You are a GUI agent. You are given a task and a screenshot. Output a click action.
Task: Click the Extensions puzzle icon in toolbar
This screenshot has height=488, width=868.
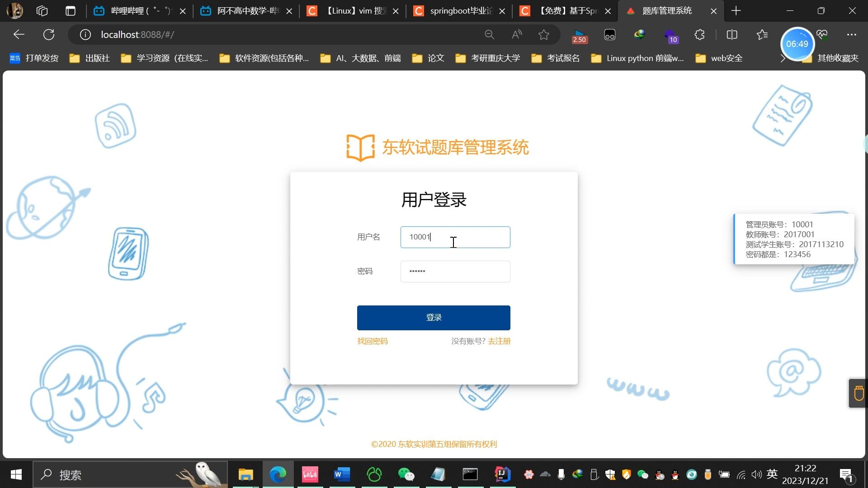click(699, 35)
